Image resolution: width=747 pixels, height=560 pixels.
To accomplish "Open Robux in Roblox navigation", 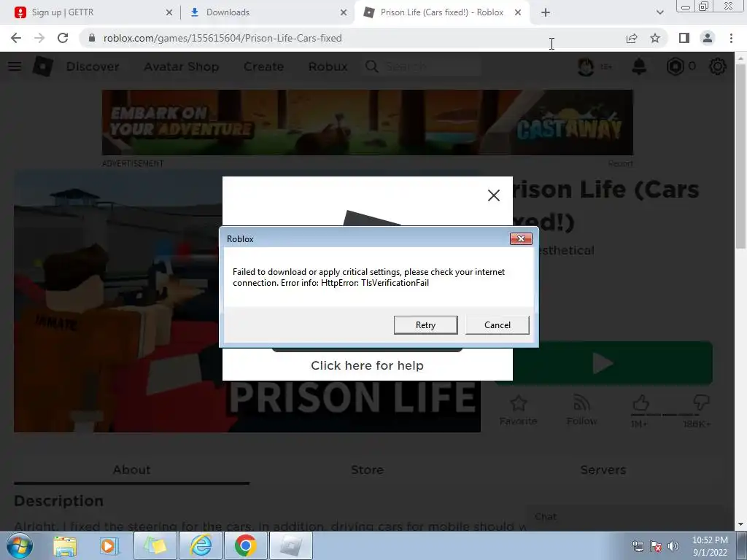I will tap(328, 66).
